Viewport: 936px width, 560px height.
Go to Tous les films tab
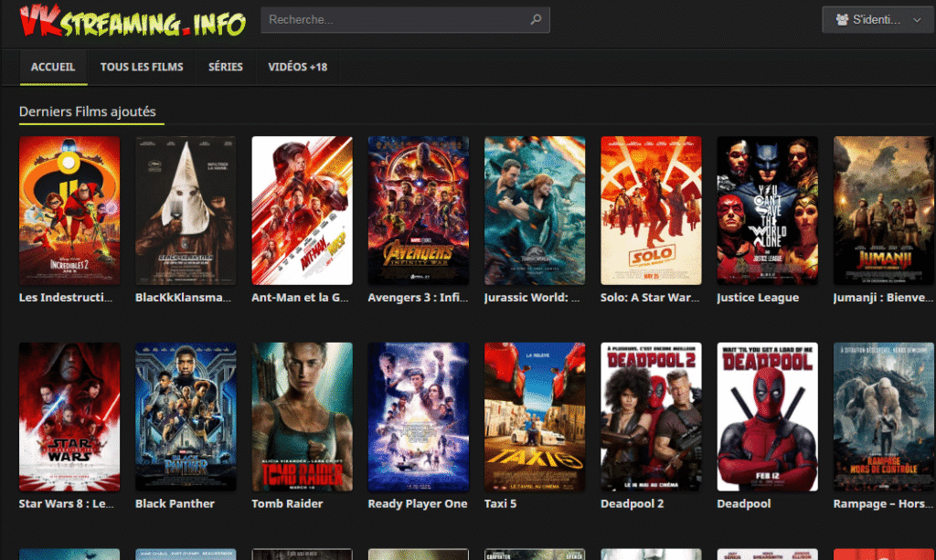point(142,67)
